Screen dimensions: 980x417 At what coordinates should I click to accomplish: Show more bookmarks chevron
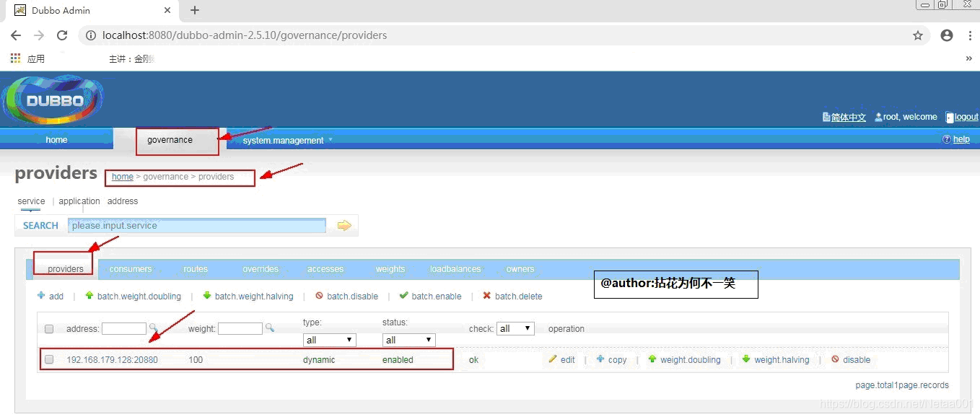[968, 58]
